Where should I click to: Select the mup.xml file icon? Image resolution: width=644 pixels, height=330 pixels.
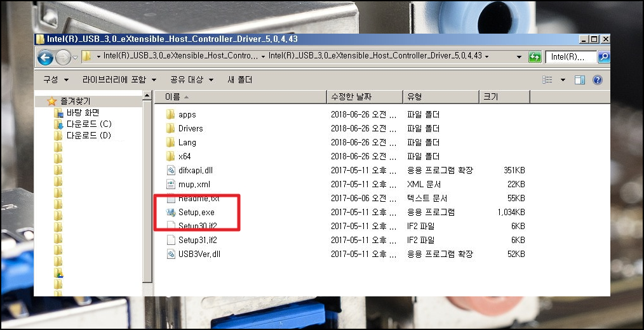click(171, 184)
